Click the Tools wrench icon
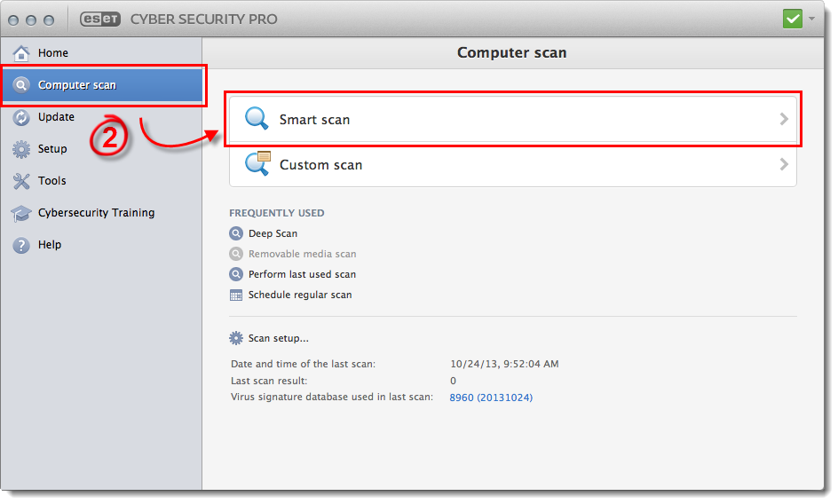Screen dimensions: 838x504 click(x=21, y=181)
